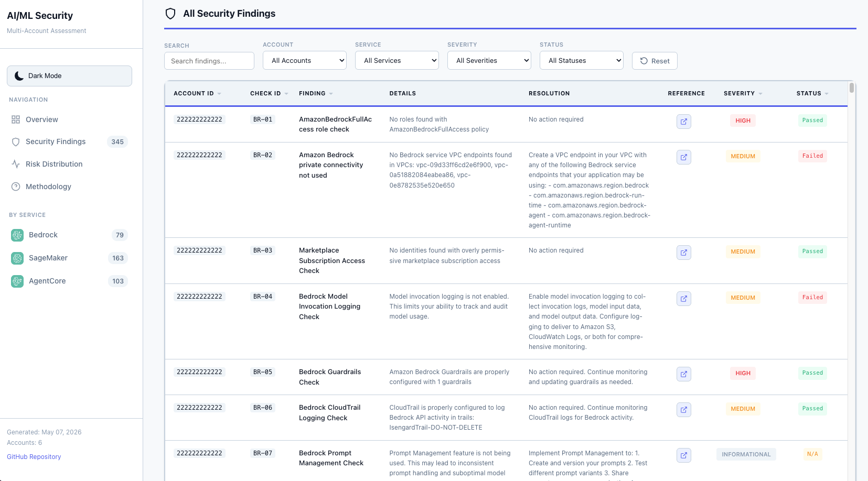Click the Overview grid icon
Screen dimensions: 868x481
coord(16,119)
